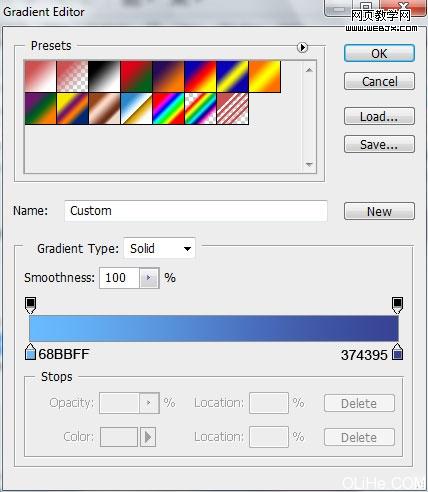Open the Smoothness slider arrow
Screen dimensions: 428x492
click(x=149, y=278)
